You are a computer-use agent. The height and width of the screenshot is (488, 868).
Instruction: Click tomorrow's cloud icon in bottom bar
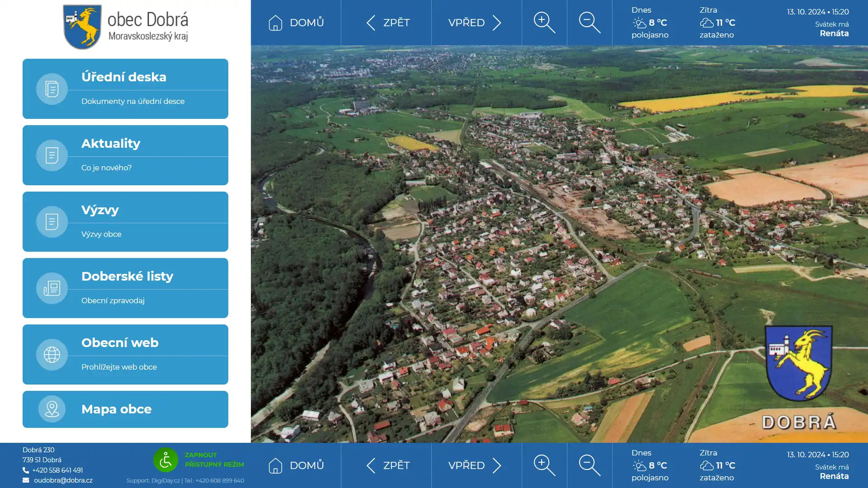(707, 465)
